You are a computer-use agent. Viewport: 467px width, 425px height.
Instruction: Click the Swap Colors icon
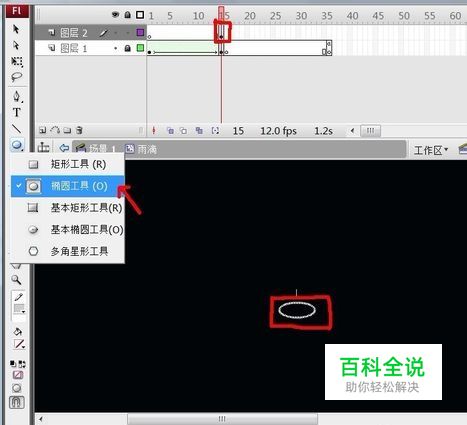tap(22, 364)
